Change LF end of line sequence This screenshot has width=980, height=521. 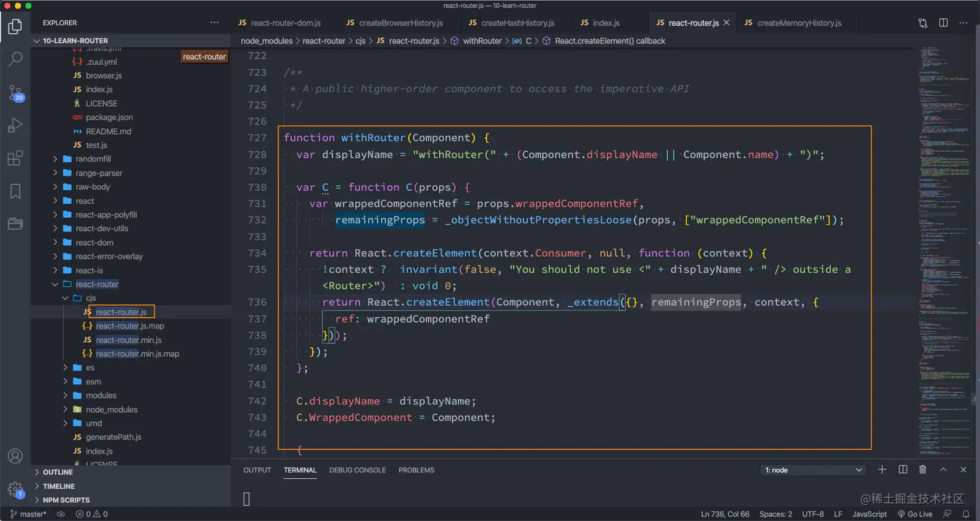838,514
